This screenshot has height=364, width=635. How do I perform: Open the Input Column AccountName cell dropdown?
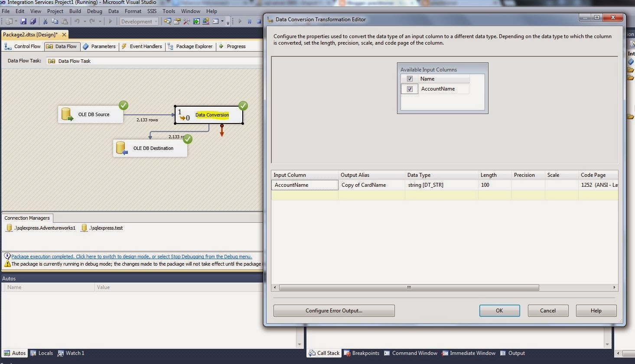305,185
